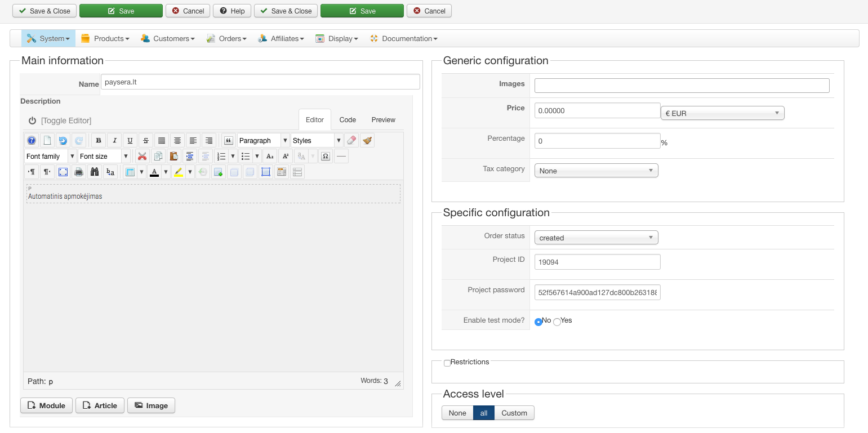Click the eraser Remove formatting icon

pos(351,141)
